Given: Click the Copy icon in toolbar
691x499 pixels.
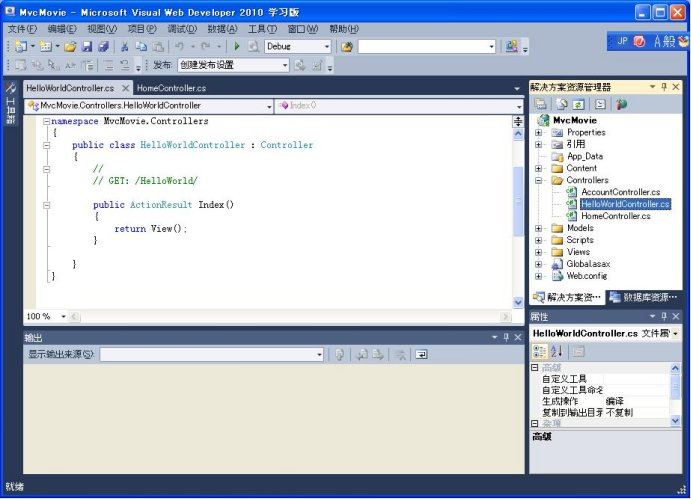Looking at the screenshot, I should 141,46.
